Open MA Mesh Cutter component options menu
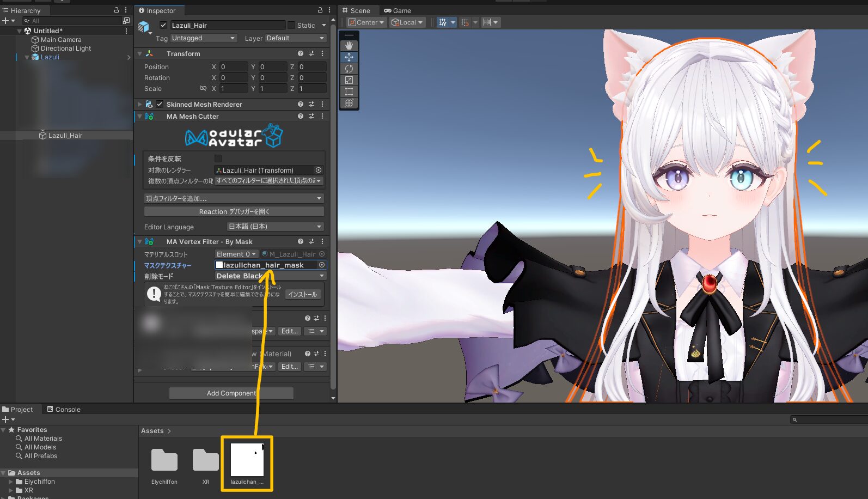This screenshot has width=868, height=499. point(322,116)
